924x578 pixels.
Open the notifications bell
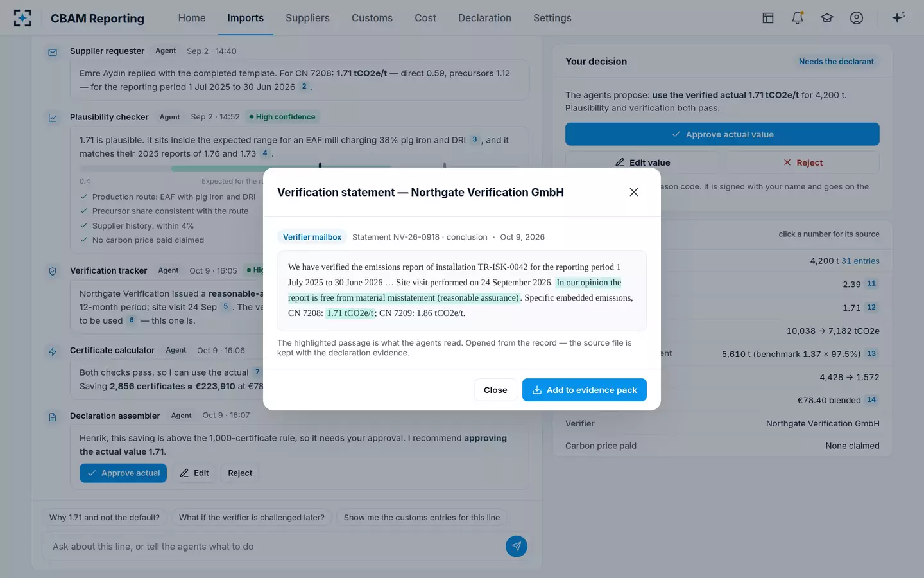point(798,18)
